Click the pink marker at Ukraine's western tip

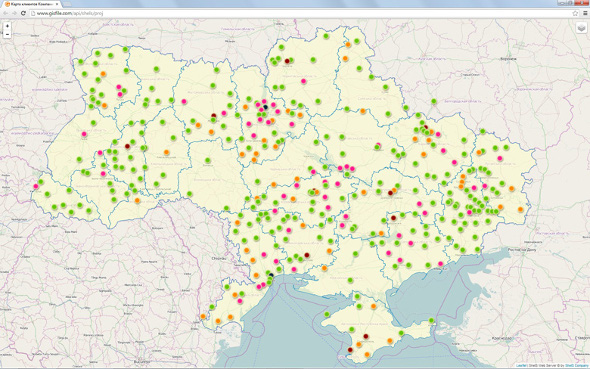(x=36, y=186)
